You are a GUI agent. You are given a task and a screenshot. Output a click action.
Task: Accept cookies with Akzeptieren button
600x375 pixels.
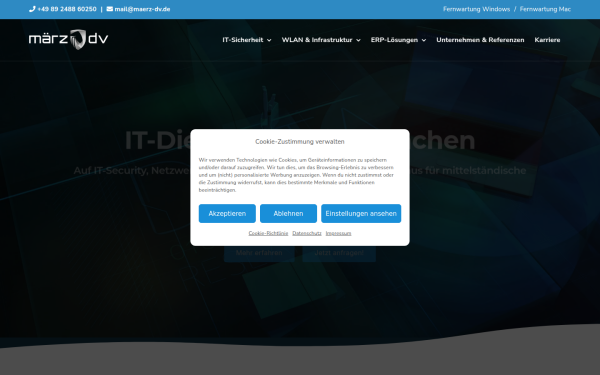click(x=227, y=214)
